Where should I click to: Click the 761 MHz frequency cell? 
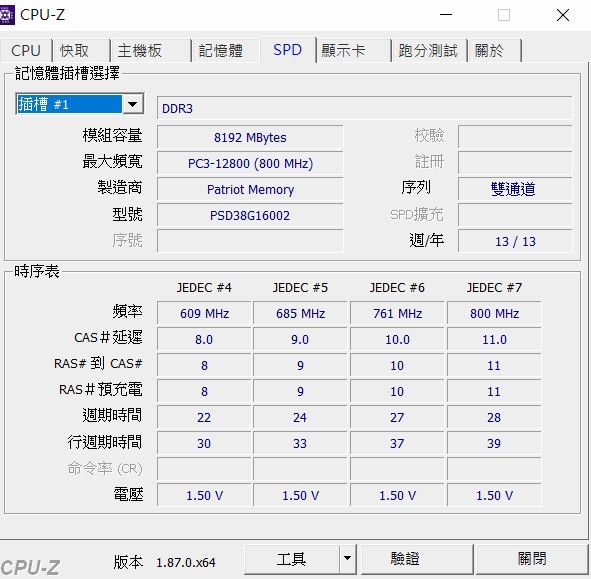(x=397, y=313)
